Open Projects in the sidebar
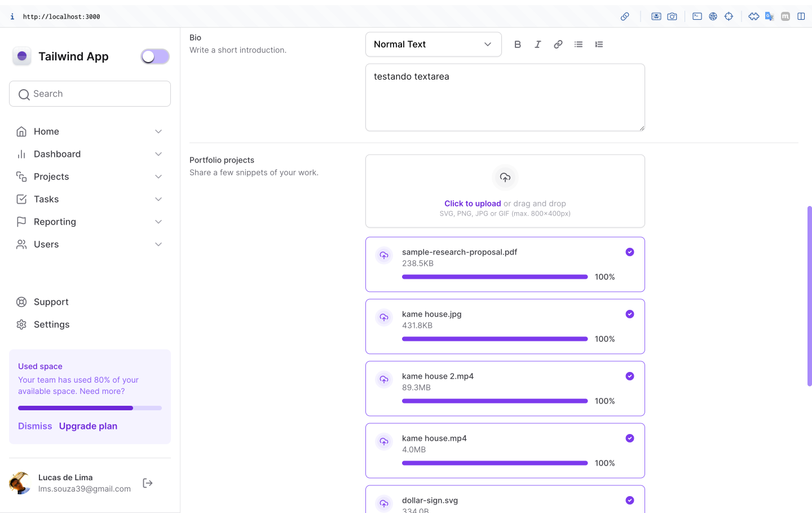This screenshot has width=812, height=513. click(51, 177)
